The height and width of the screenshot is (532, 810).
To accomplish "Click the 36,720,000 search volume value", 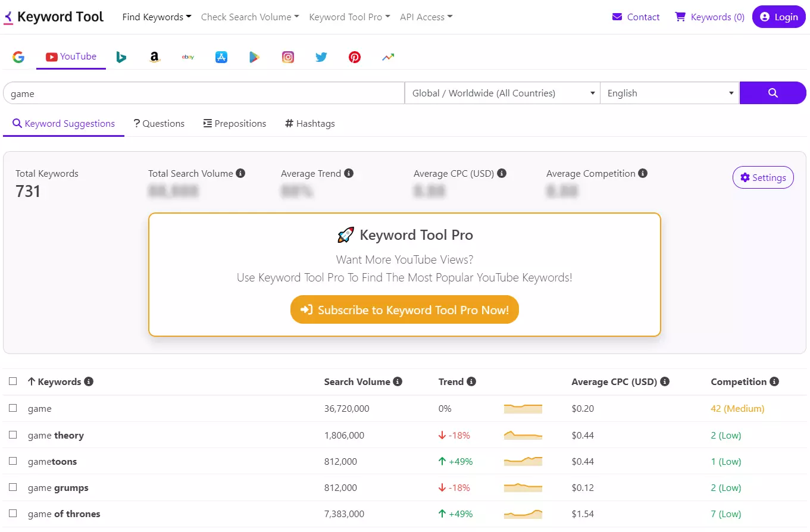I will pyautogui.click(x=347, y=408).
